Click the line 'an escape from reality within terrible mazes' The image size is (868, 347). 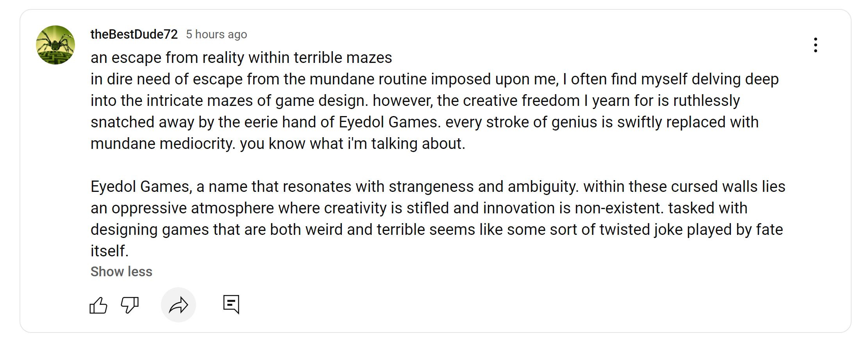click(x=241, y=58)
